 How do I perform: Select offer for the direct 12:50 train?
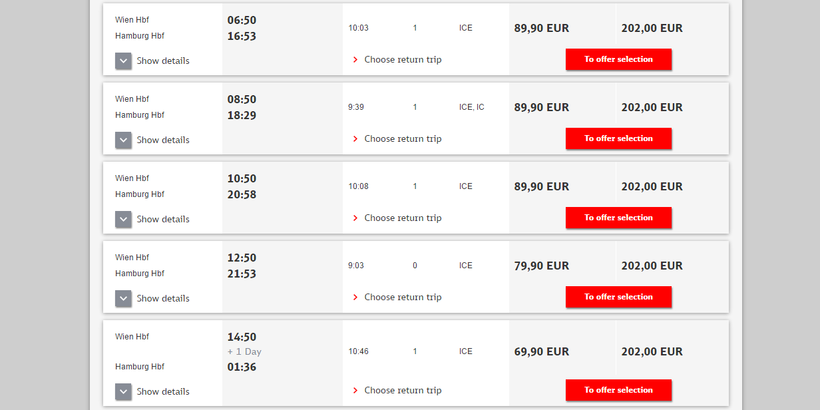pyautogui.click(x=618, y=296)
